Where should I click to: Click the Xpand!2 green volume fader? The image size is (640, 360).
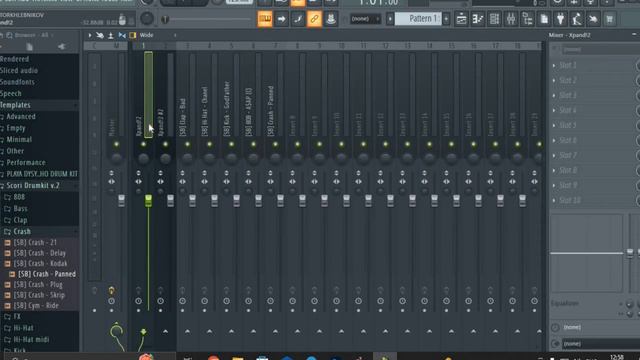148,200
